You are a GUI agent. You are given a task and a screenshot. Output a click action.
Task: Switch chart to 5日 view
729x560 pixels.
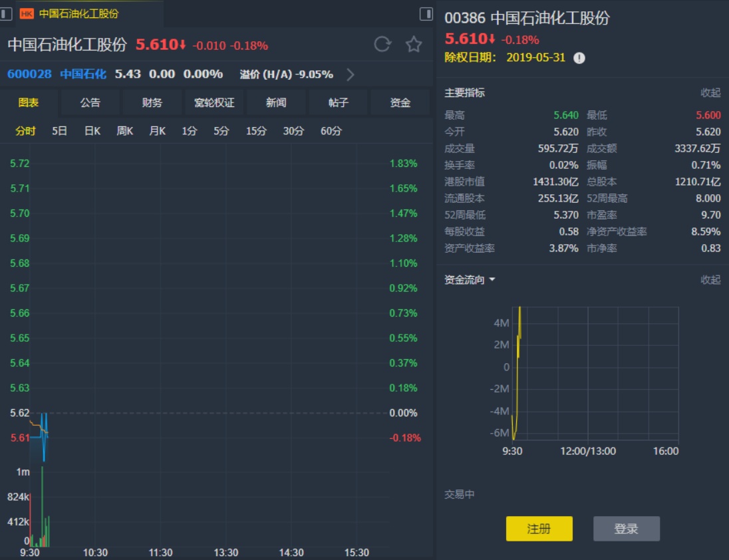tap(59, 131)
